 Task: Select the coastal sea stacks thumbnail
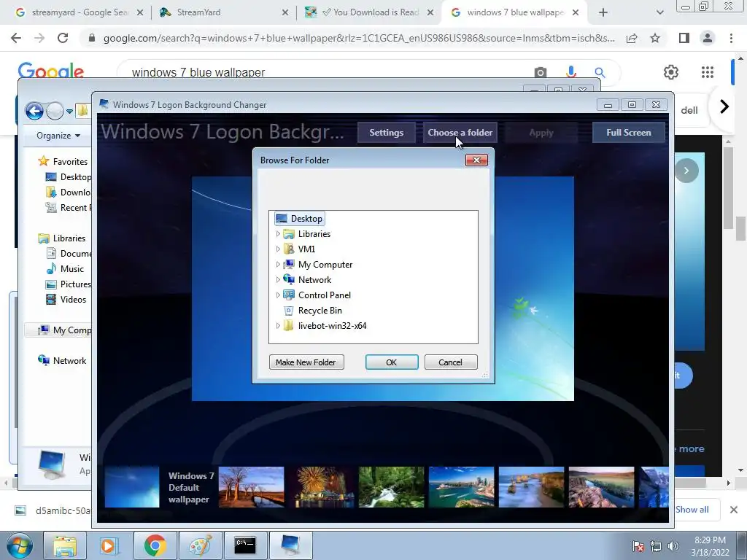click(x=531, y=486)
